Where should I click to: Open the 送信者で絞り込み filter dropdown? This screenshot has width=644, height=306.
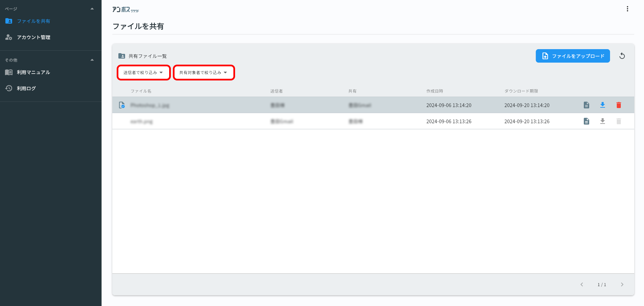[x=144, y=72]
